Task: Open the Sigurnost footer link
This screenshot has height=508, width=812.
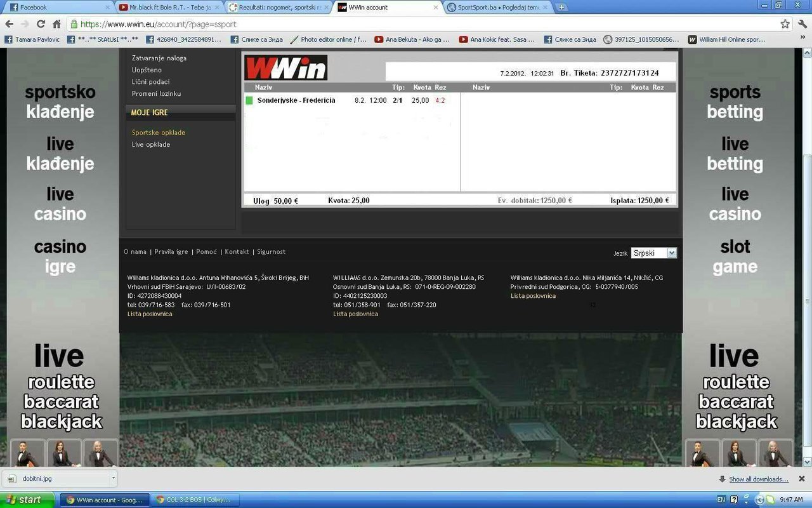Action: point(272,252)
